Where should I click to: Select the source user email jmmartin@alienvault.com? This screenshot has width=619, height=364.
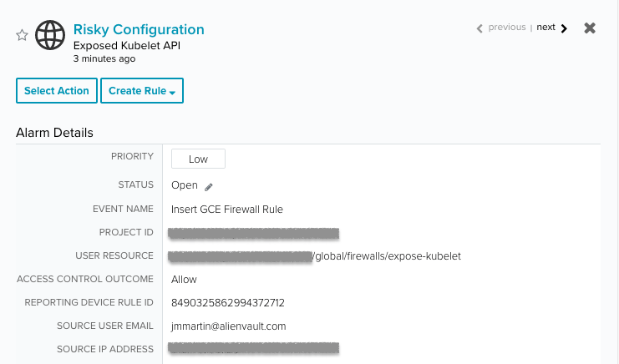point(228,326)
